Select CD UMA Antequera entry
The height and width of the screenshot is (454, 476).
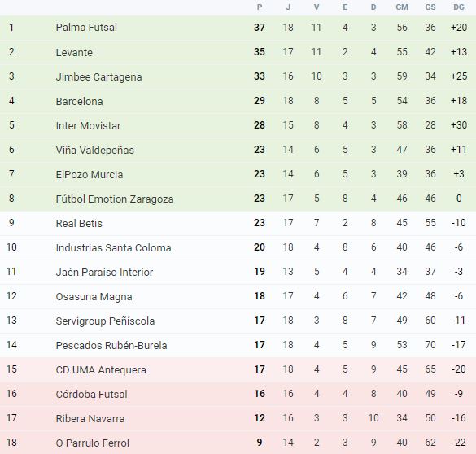point(101,369)
